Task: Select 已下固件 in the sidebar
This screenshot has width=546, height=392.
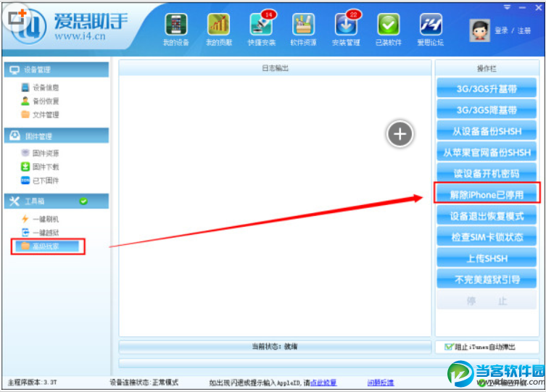Action: pos(40,180)
